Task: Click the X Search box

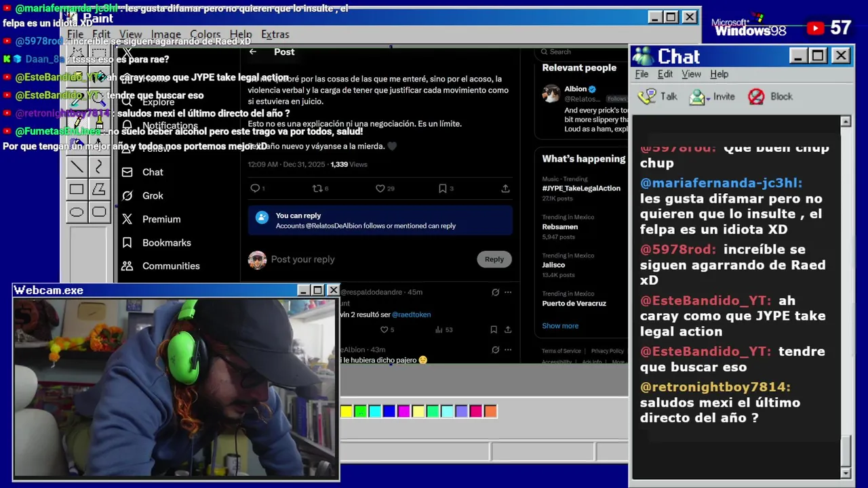Action: coord(582,52)
